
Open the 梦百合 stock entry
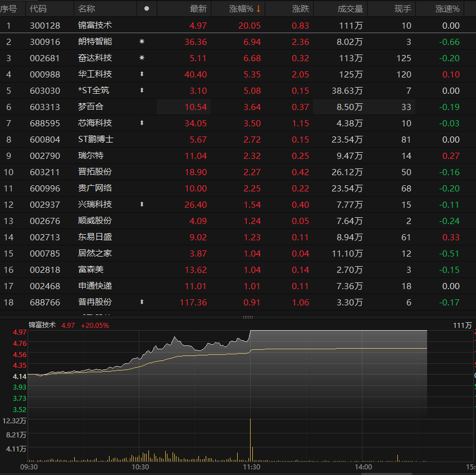(90, 107)
